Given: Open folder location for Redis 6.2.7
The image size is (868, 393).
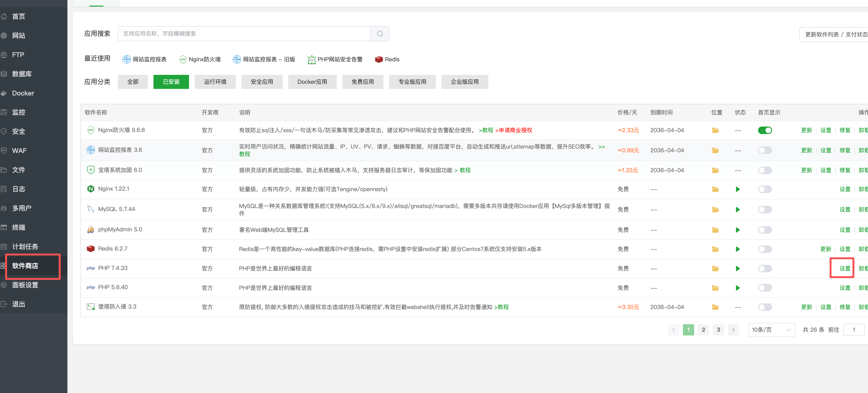Looking at the screenshot, I should (x=715, y=249).
